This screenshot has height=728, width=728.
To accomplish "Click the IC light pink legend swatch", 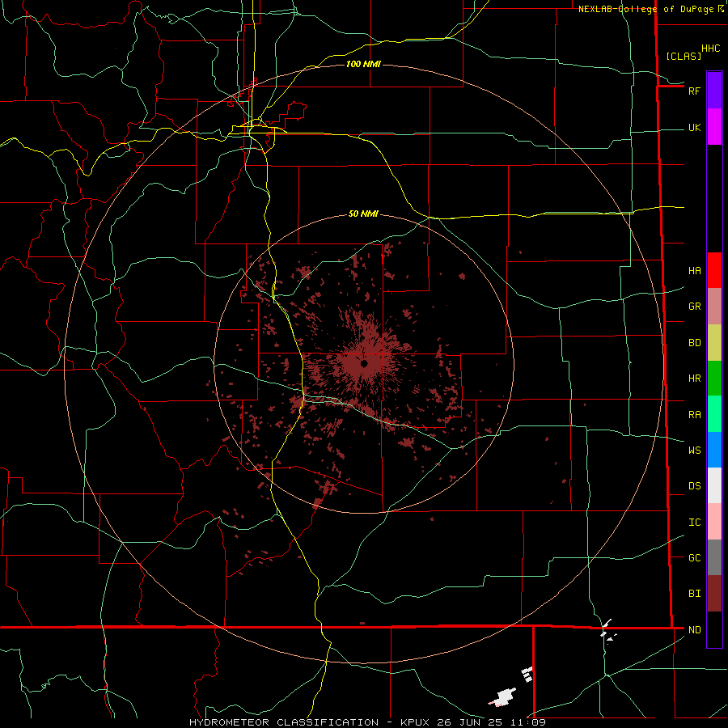I will click(714, 522).
